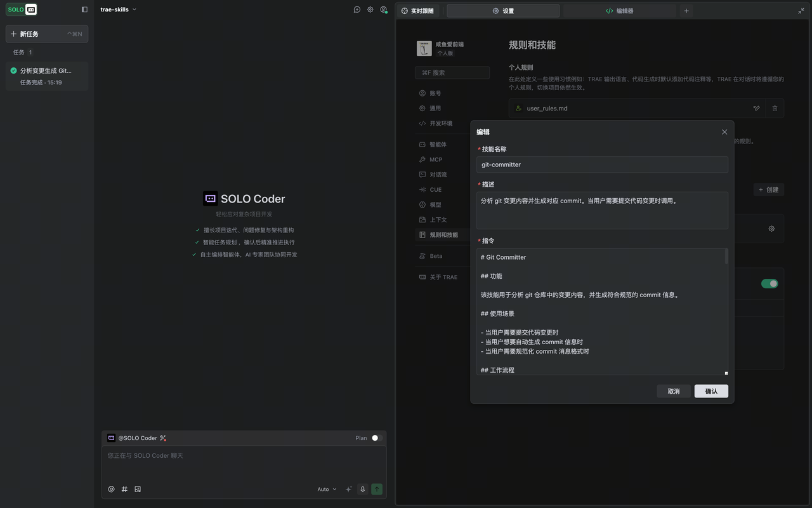Image resolution: width=812 pixels, height=508 pixels.
Task: Click the git-committer skill name input field
Action: point(601,164)
